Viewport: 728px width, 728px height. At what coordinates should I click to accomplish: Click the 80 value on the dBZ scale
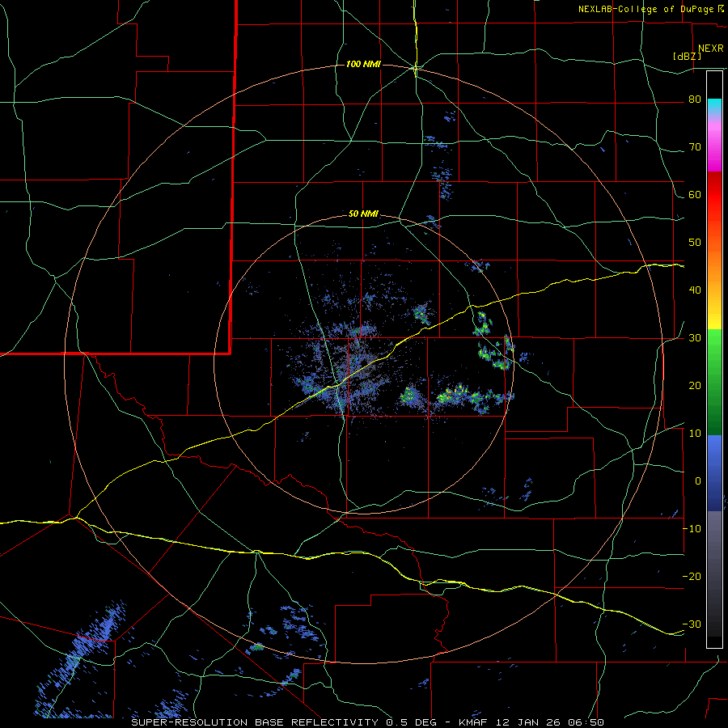(695, 99)
